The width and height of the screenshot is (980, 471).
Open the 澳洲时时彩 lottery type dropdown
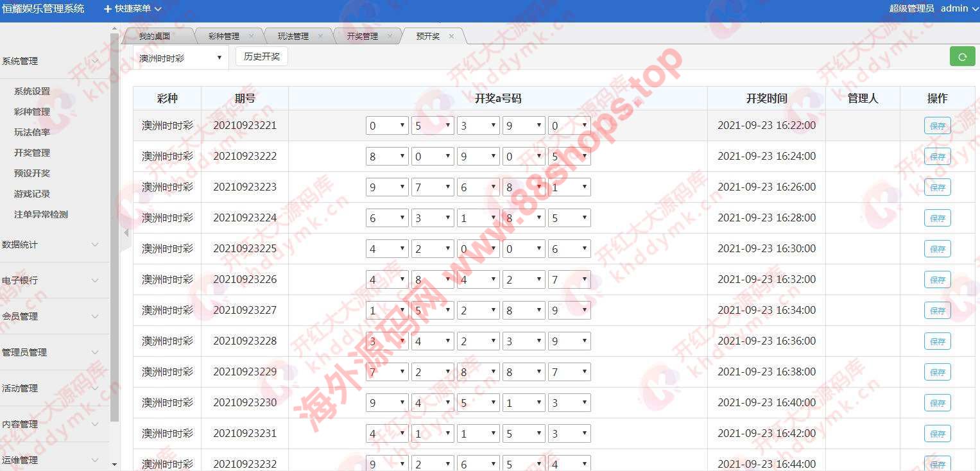180,58
